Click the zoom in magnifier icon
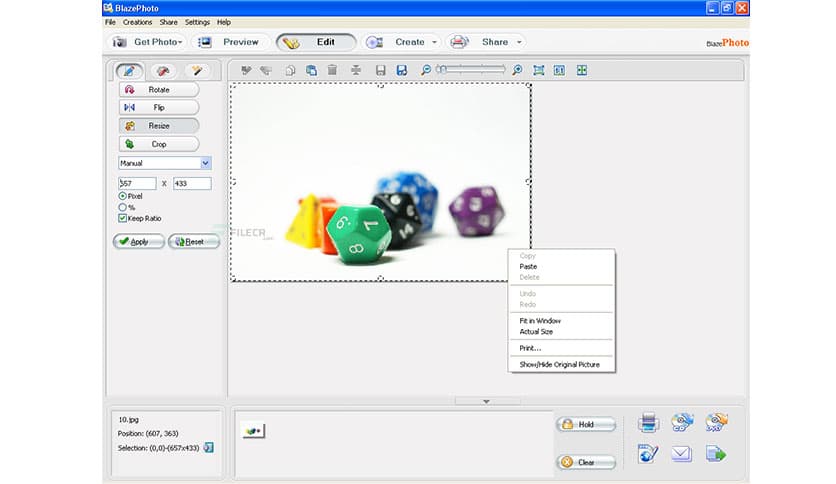The width and height of the screenshot is (836, 484). click(x=517, y=70)
